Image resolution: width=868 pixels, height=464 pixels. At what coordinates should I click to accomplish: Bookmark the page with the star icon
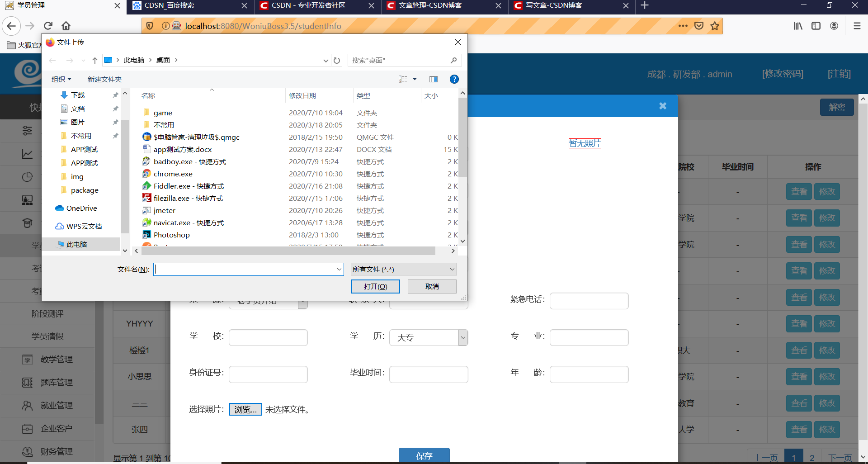click(715, 26)
